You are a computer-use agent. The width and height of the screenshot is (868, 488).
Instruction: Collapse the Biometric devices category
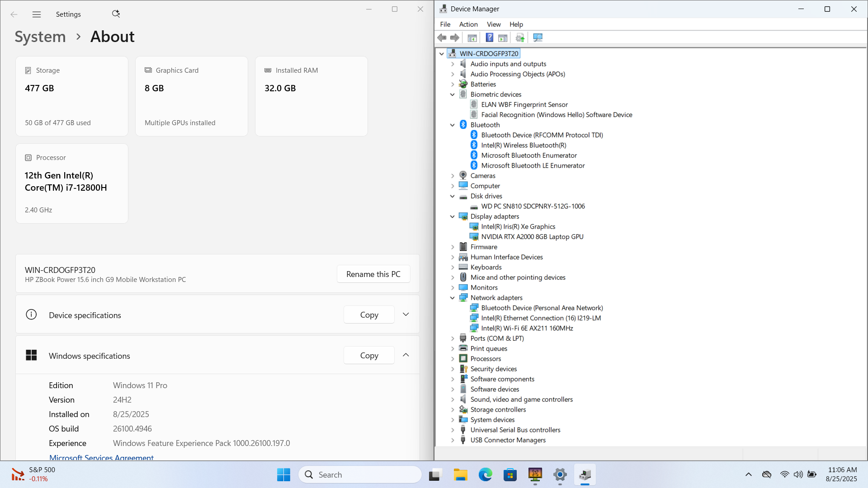tap(453, 94)
